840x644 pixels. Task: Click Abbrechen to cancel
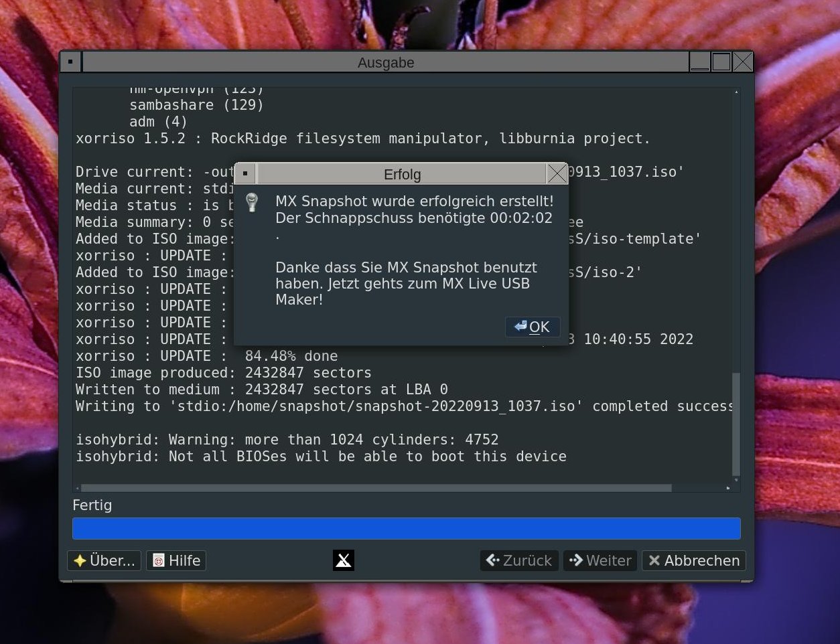tap(694, 560)
